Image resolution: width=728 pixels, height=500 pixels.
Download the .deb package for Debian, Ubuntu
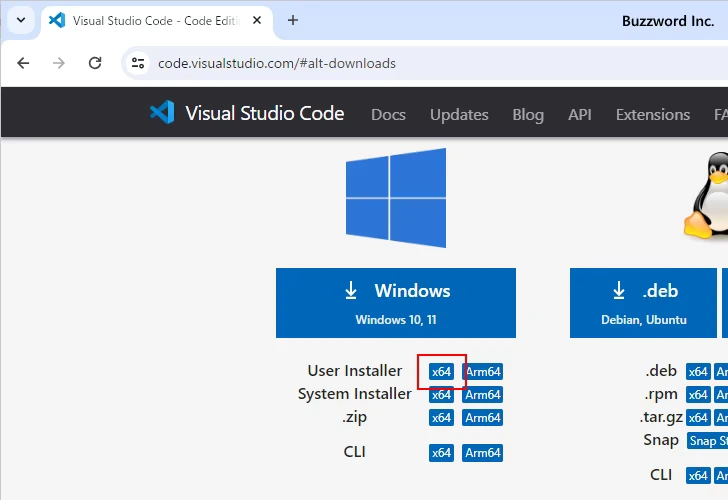click(x=648, y=302)
